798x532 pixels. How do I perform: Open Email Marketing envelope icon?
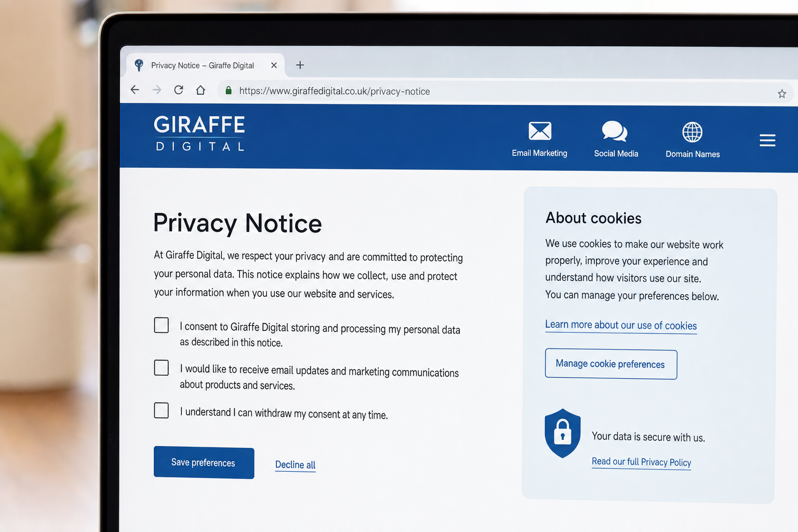pos(540,131)
